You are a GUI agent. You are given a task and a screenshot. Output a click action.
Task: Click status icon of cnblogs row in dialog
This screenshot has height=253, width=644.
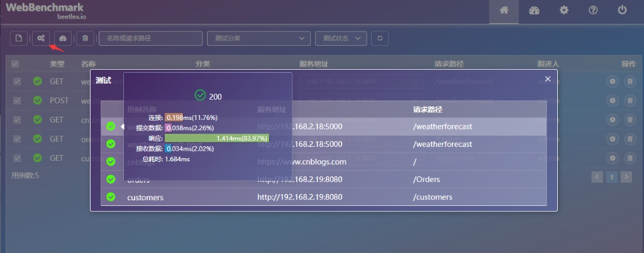[111, 161]
